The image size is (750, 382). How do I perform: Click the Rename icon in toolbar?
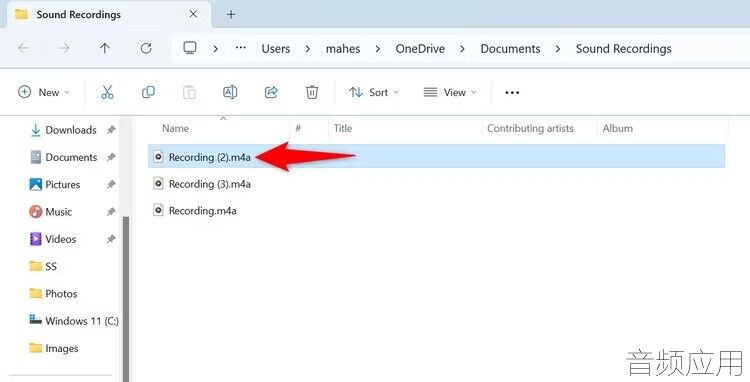230,92
